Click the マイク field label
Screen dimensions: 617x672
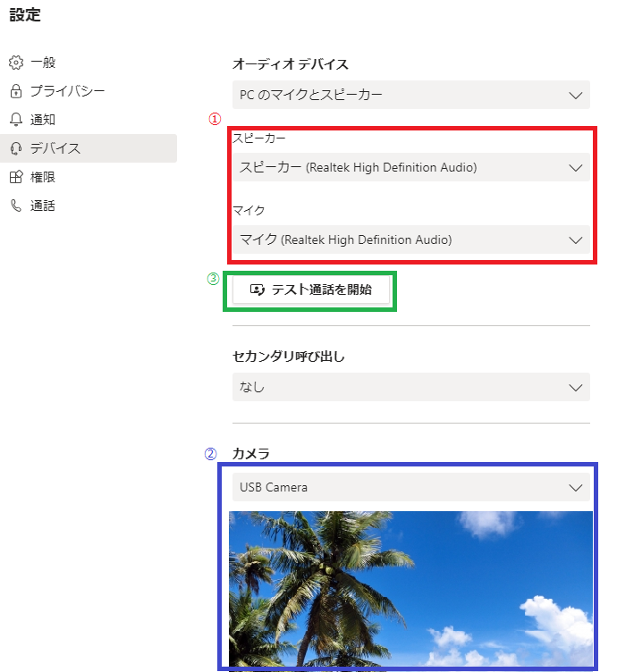coord(249,210)
